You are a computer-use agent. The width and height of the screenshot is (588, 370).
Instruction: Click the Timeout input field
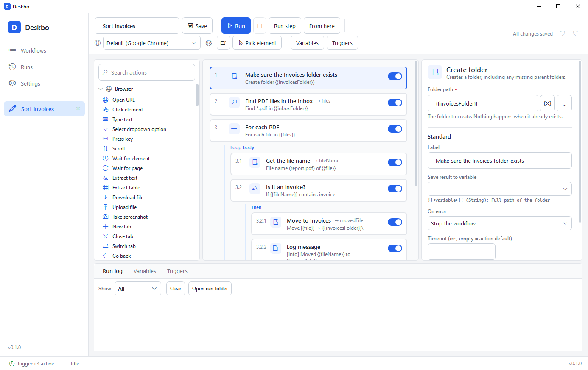click(x=462, y=251)
